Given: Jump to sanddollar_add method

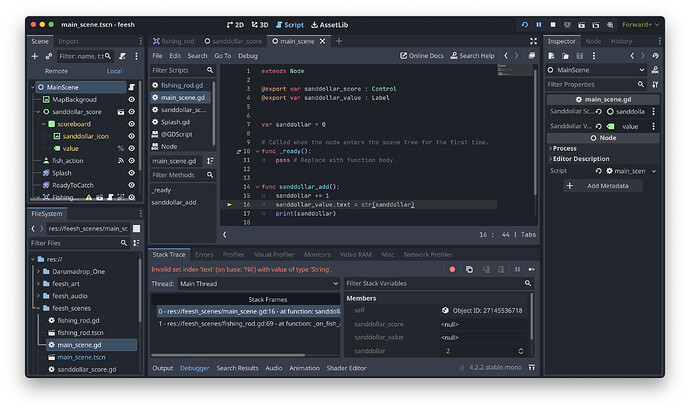Looking at the screenshot, I should [x=174, y=202].
